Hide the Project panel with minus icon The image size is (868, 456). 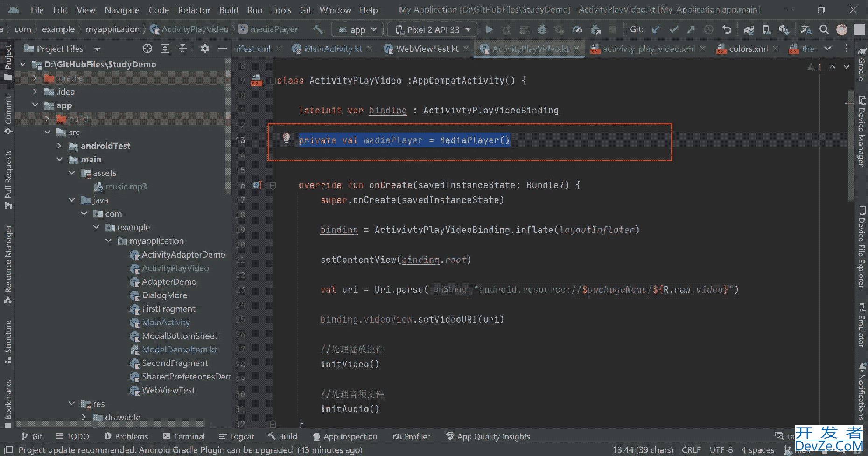point(223,49)
